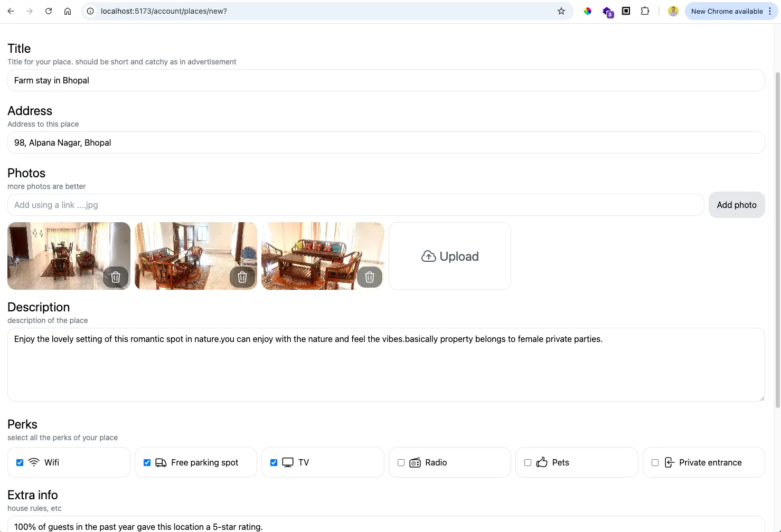Image resolution: width=781 pixels, height=532 pixels.
Task: Click the square frame extension icon
Action: (626, 11)
